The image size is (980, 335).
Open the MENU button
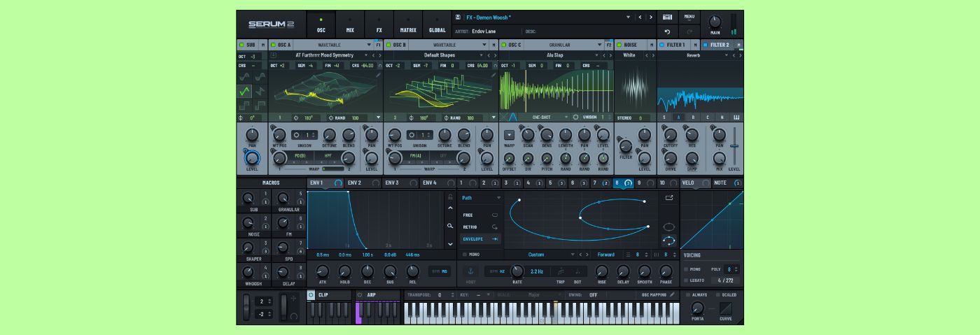[x=689, y=17]
